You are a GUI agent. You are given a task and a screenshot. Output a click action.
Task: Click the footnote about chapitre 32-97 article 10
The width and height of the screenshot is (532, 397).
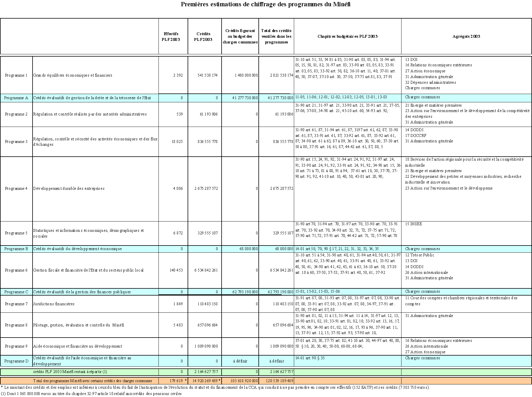[x=91, y=394]
